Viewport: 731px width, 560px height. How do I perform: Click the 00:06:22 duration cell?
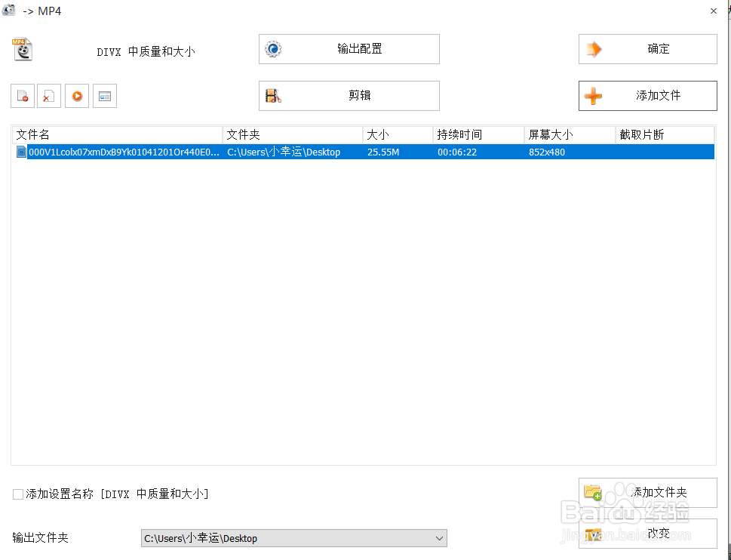457,152
